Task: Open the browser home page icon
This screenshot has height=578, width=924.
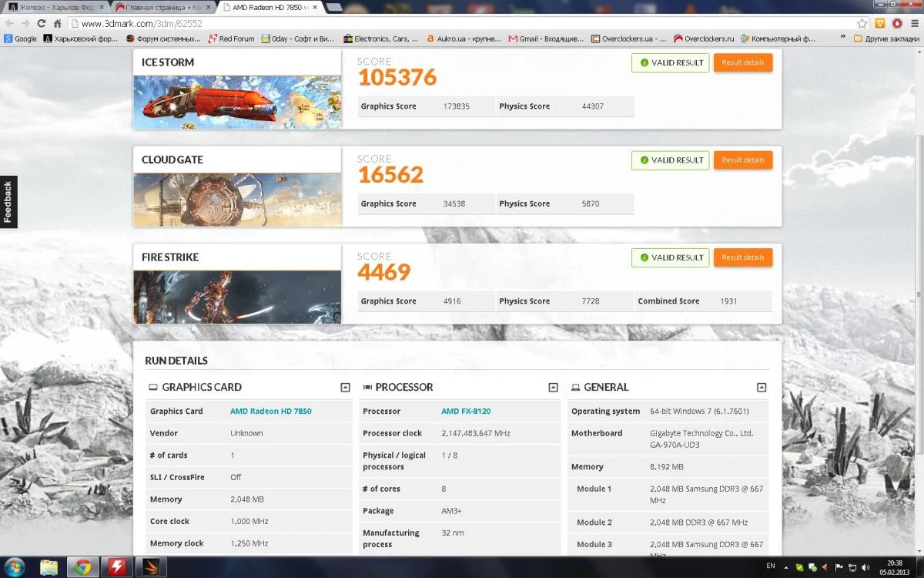Action: pyautogui.click(x=58, y=23)
